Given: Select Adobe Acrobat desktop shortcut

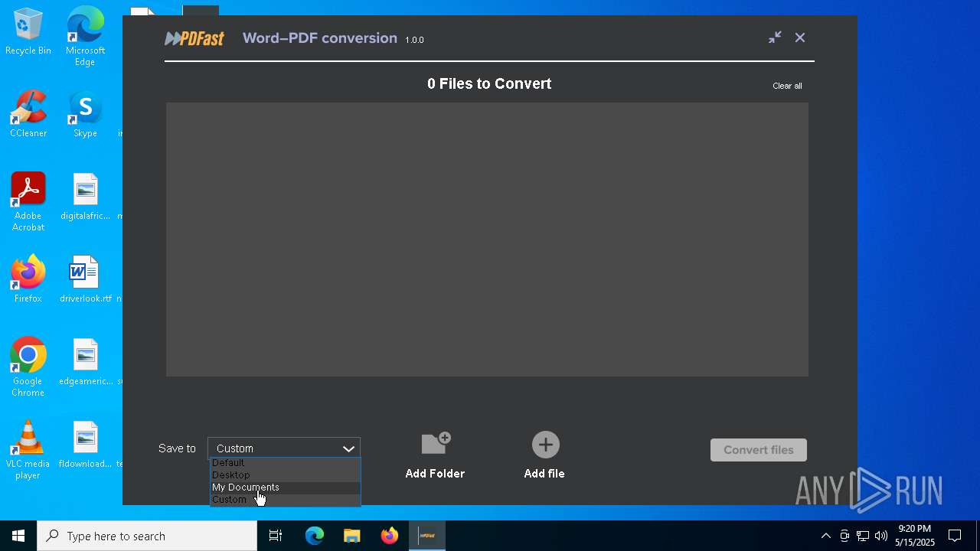Looking at the screenshot, I should pyautogui.click(x=28, y=203).
